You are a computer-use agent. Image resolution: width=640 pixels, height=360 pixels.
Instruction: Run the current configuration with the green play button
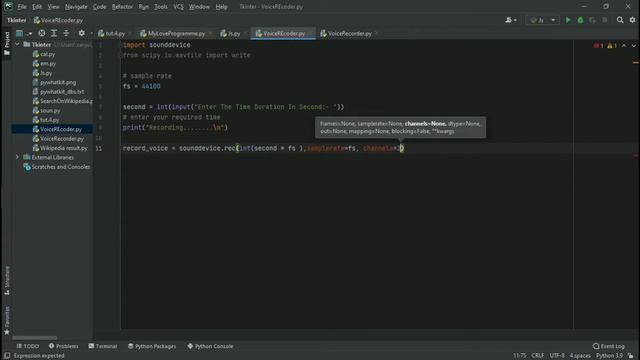pyautogui.click(x=568, y=20)
